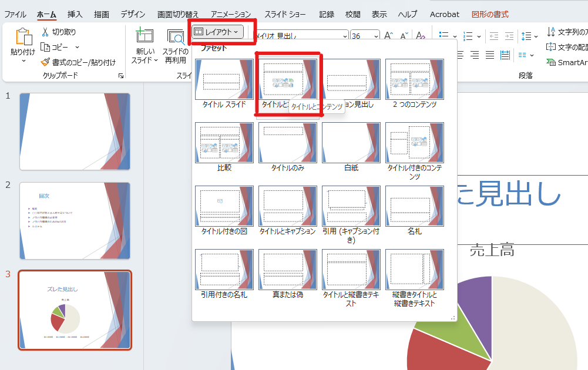Pick the Comparison (比較) layout
The image size is (588, 370).
tap(224, 143)
